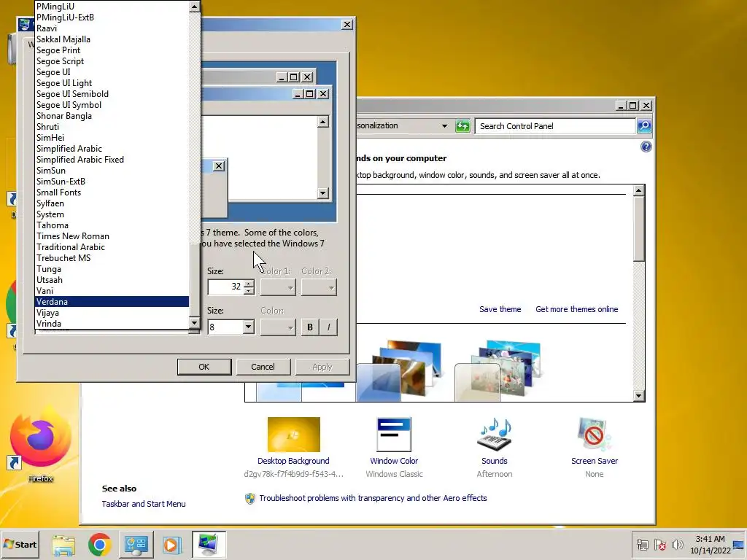Click OK in the appearance dialog
Image resolution: width=747 pixels, height=560 pixels.
pyautogui.click(x=204, y=367)
